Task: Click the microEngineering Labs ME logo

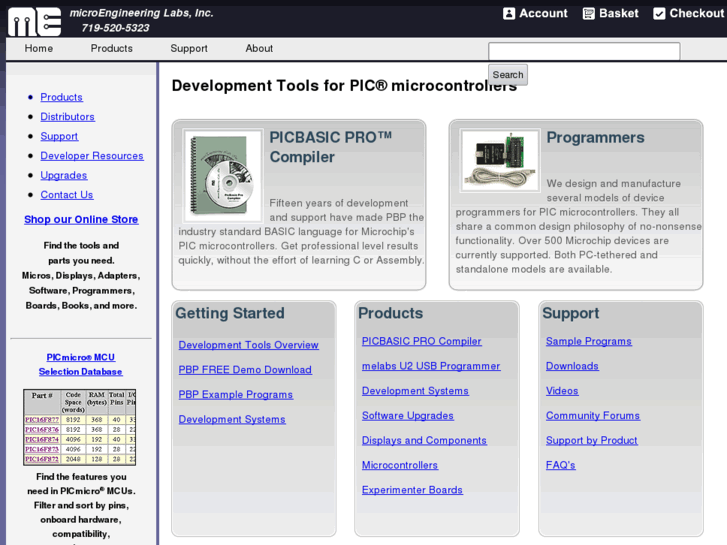Action: (34, 21)
